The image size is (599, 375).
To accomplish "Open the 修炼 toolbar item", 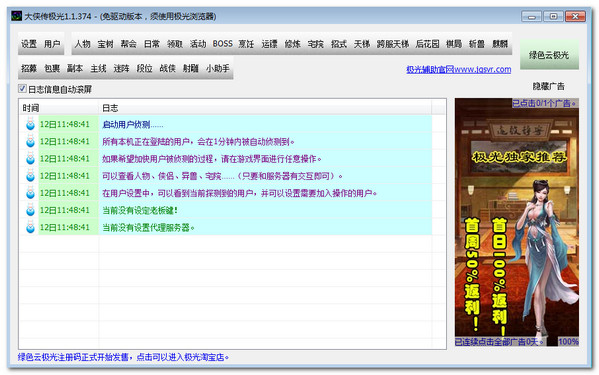I will coord(293,44).
